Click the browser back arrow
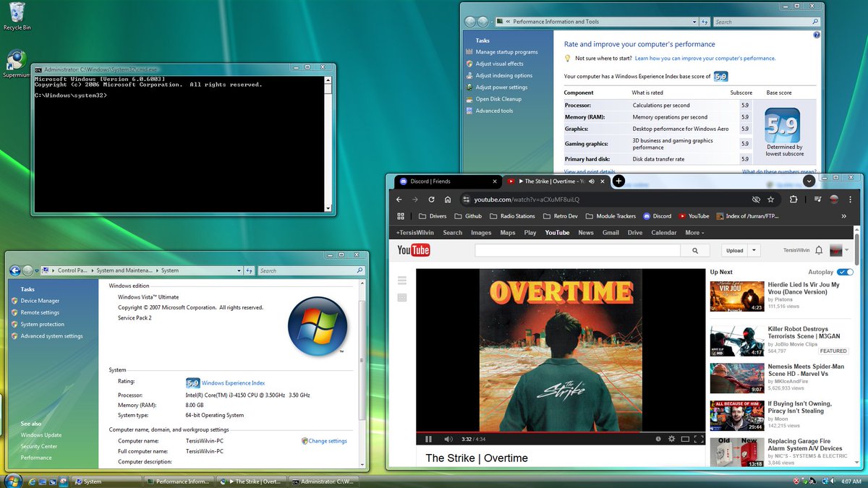This screenshot has width=868, height=488. pos(398,199)
